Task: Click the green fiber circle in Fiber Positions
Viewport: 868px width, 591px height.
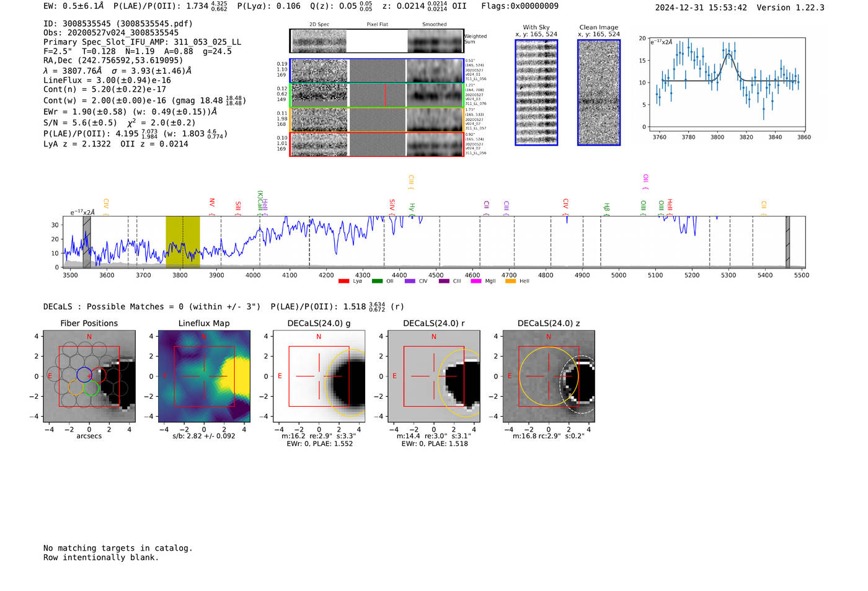Action: pos(92,388)
